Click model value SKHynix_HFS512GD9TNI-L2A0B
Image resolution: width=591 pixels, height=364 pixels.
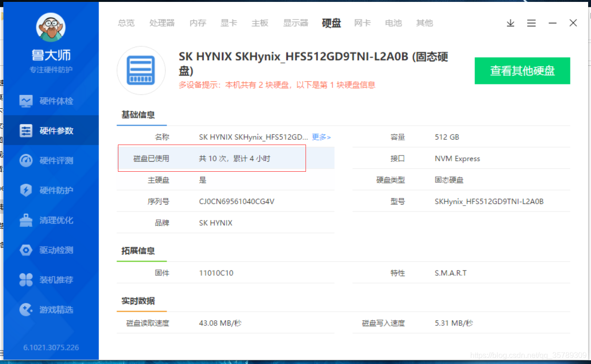[x=489, y=201]
